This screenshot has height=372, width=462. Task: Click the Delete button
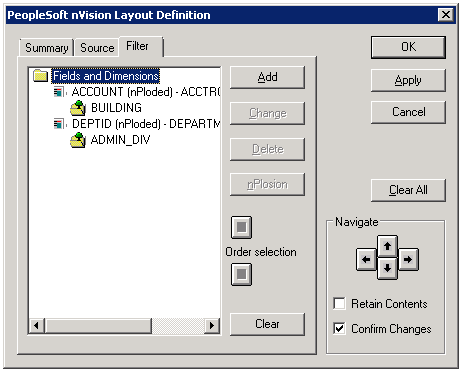tap(267, 149)
